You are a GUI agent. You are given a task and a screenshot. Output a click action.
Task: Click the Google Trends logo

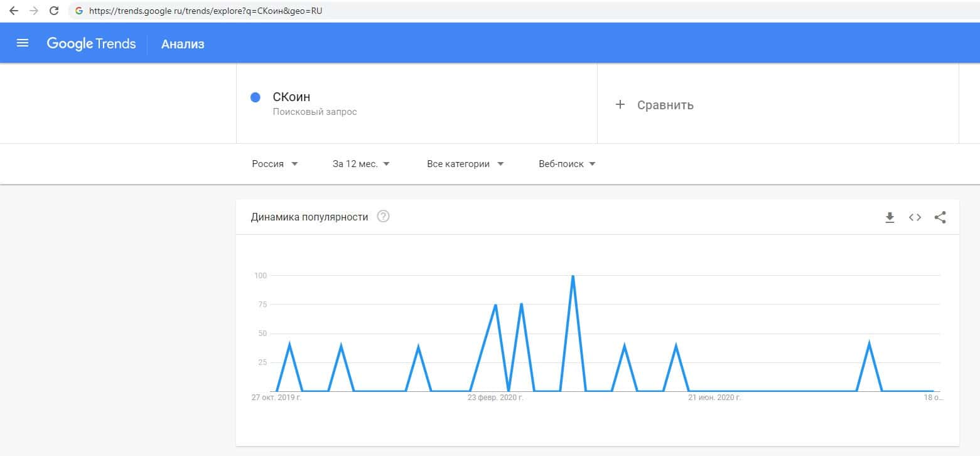pos(92,43)
